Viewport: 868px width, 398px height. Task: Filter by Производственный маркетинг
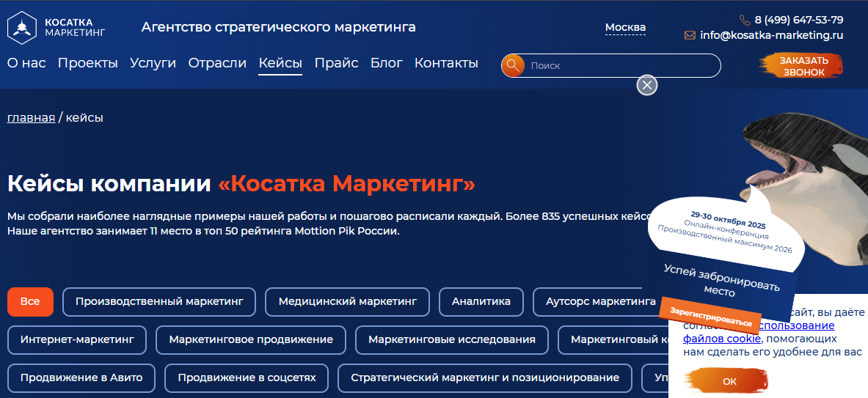pos(159,302)
